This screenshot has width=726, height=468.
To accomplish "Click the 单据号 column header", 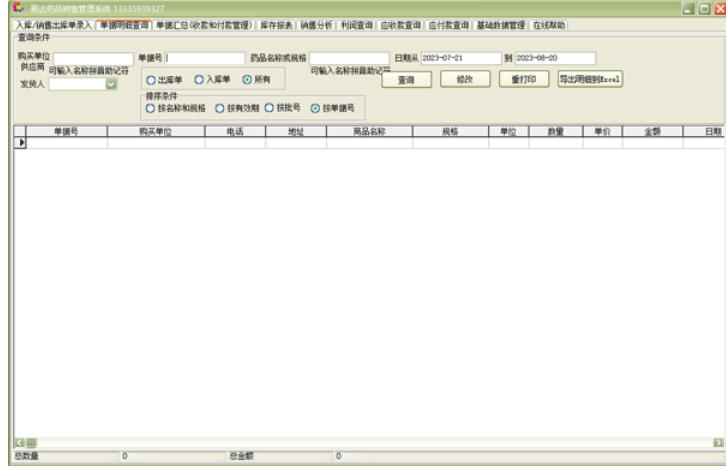I will [66, 131].
